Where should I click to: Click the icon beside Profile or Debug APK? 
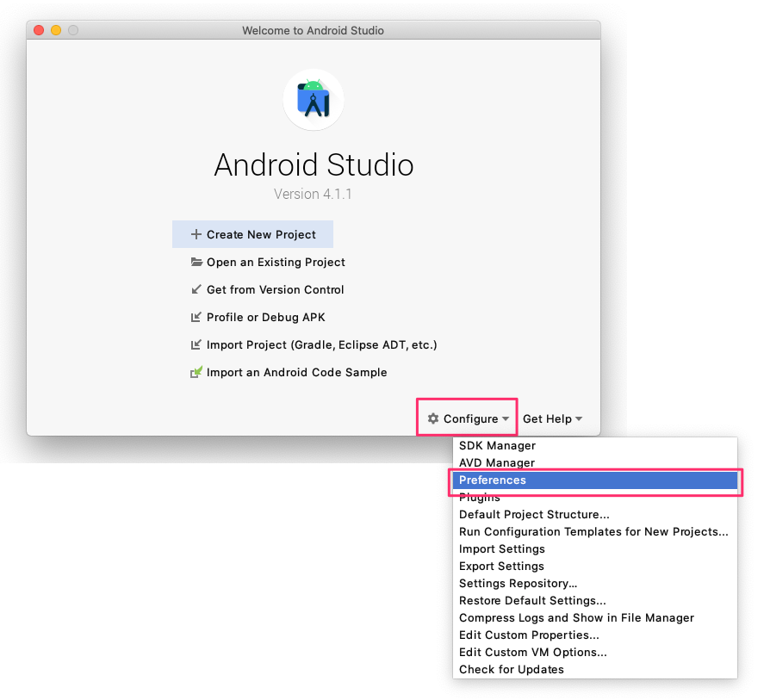pos(196,317)
